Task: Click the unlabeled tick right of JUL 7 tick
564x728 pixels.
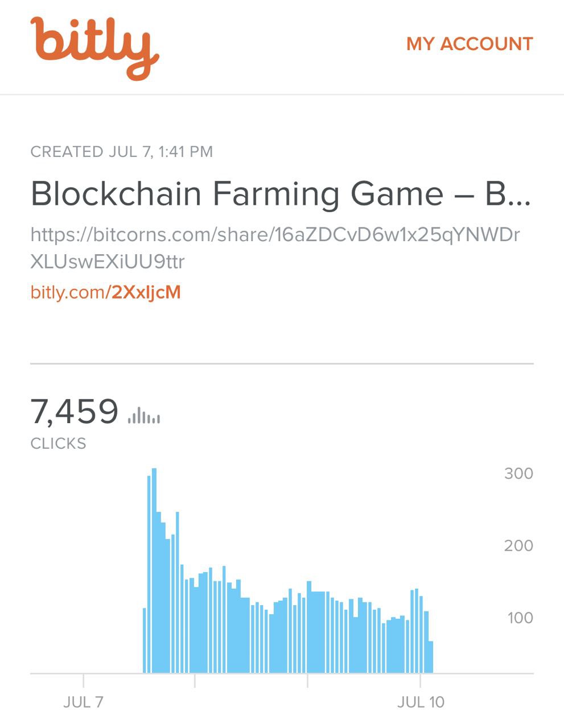Action: point(195,680)
